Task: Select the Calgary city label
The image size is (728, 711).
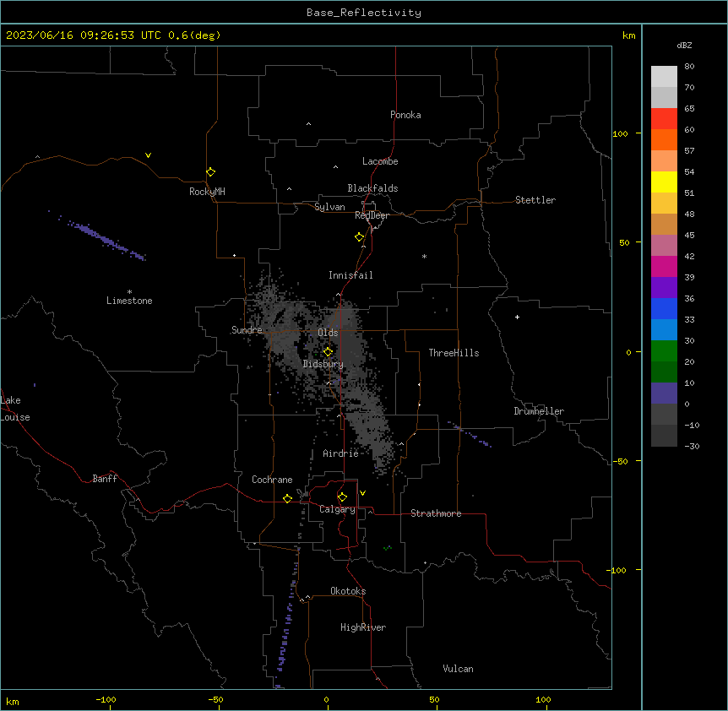Action: (x=337, y=509)
